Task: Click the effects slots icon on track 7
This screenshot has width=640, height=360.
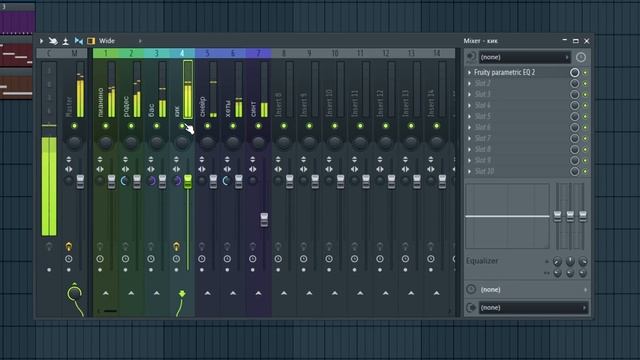Action: coord(253,246)
